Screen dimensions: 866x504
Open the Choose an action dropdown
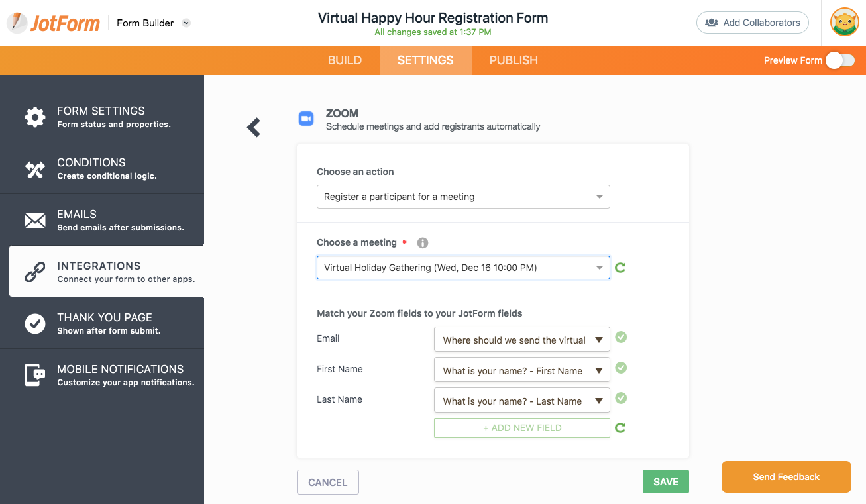[x=463, y=197]
